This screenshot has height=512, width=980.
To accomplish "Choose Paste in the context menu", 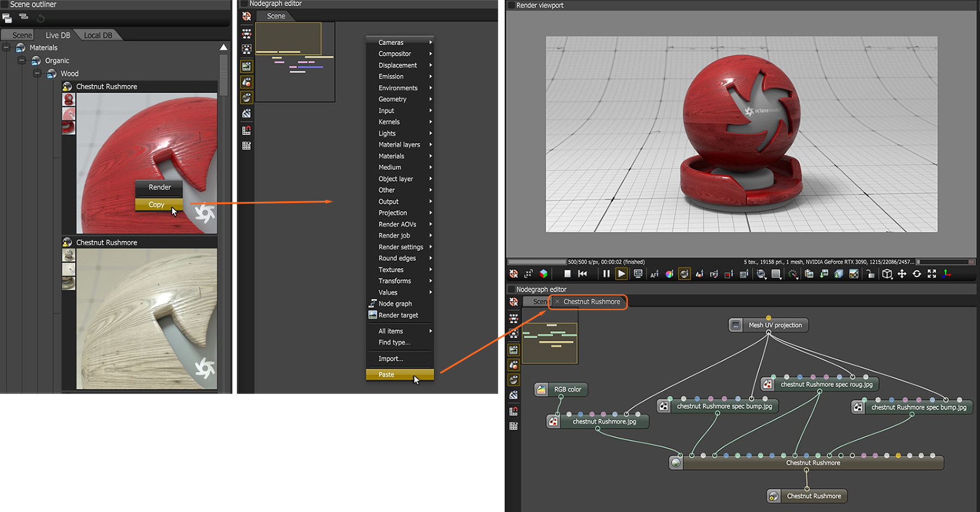I will [x=400, y=374].
